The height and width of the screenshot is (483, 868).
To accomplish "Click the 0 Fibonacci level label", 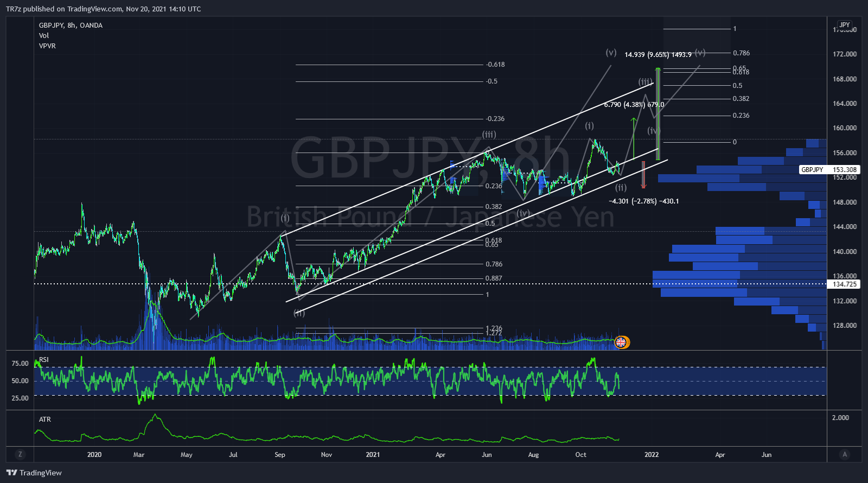I will (735, 142).
